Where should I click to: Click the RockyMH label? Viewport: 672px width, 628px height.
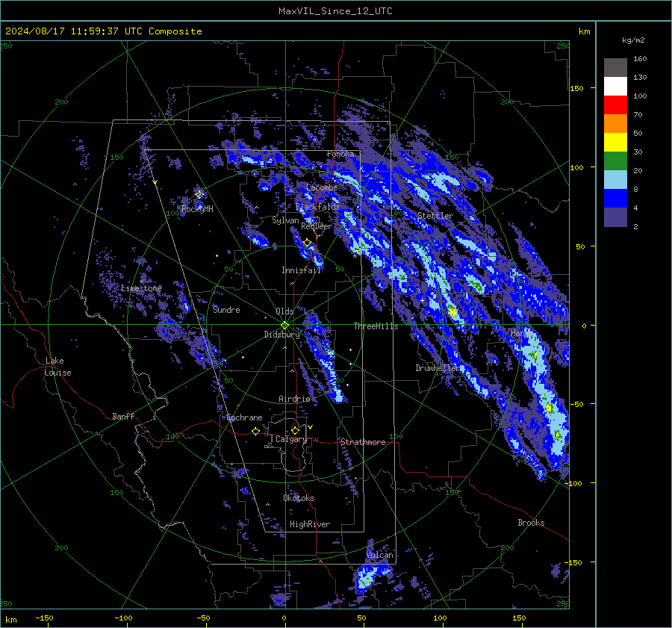(x=197, y=209)
